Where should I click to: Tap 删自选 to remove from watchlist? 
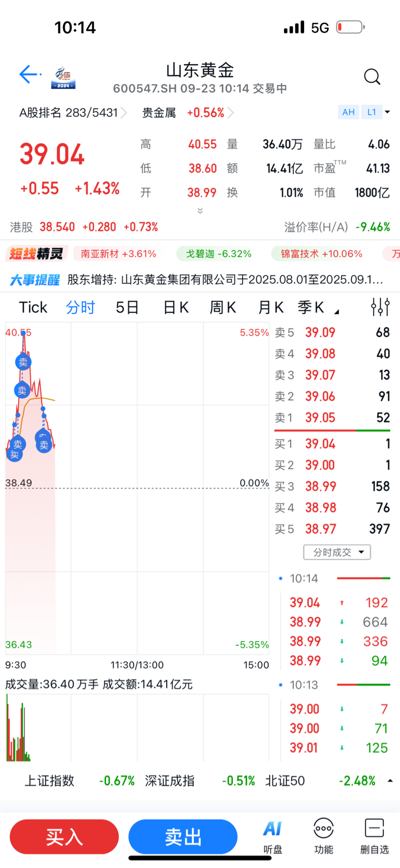coord(374,837)
